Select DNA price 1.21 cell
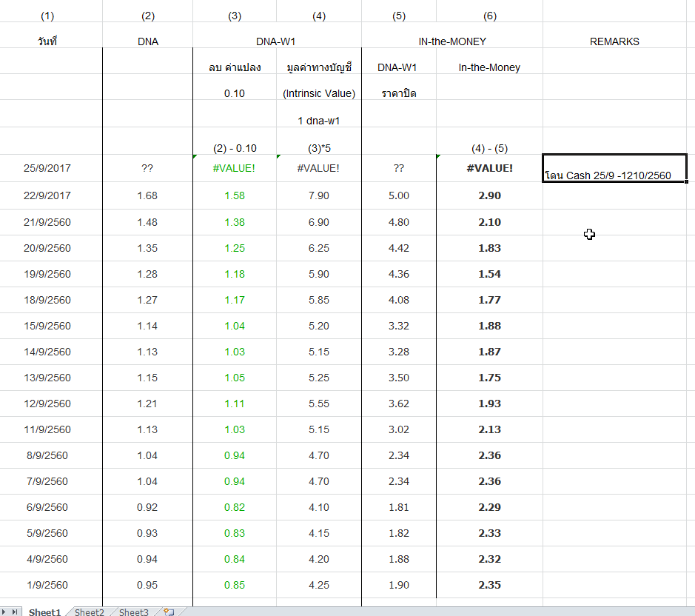 click(x=147, y=404)
